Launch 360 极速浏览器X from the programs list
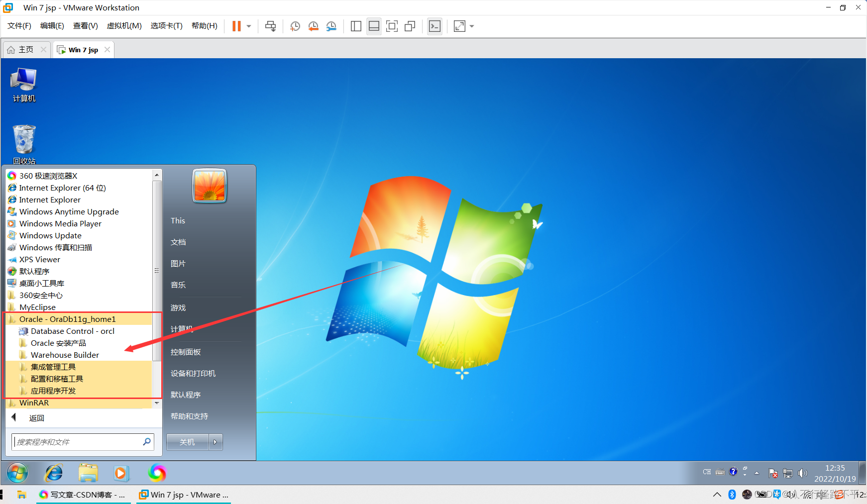 (80, 176)
